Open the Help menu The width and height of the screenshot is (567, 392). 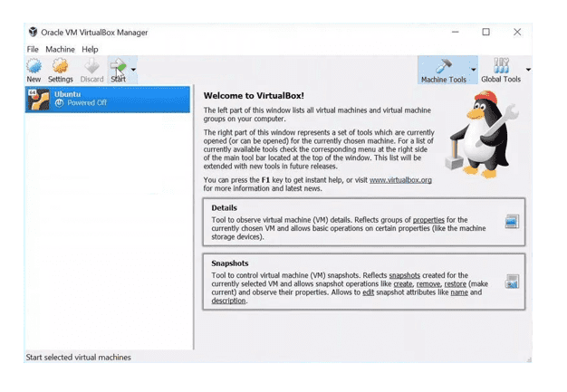[90, 49]
